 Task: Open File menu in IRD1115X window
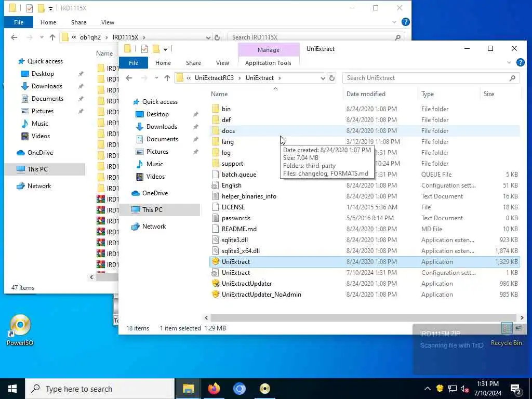coord(19,22)
